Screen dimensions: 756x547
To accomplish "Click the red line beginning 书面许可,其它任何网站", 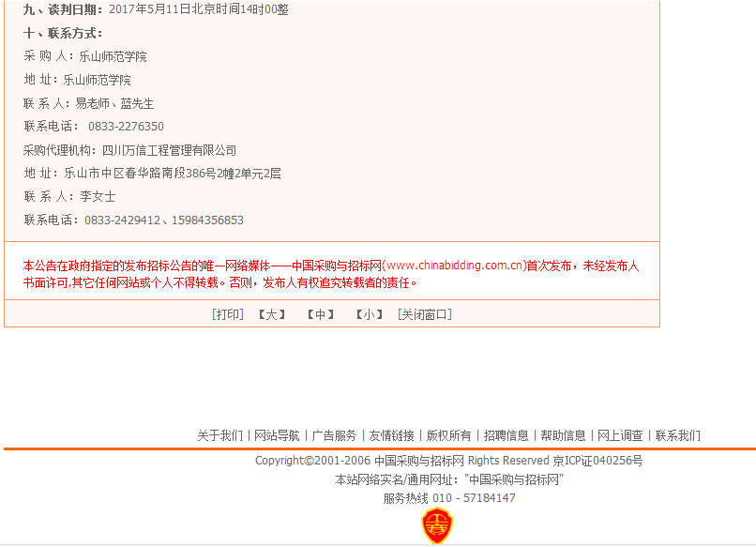I will pyautogui.click(x=219, y=282).
